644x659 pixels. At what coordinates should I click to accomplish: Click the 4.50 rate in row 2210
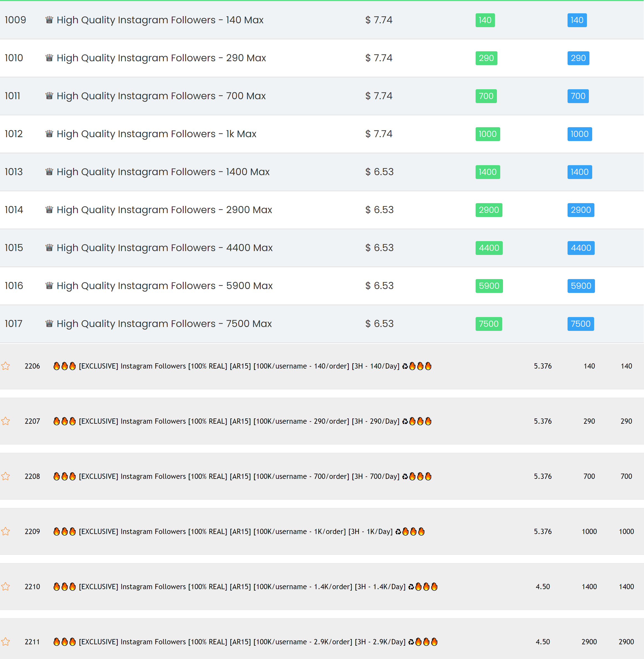point(543,587)
